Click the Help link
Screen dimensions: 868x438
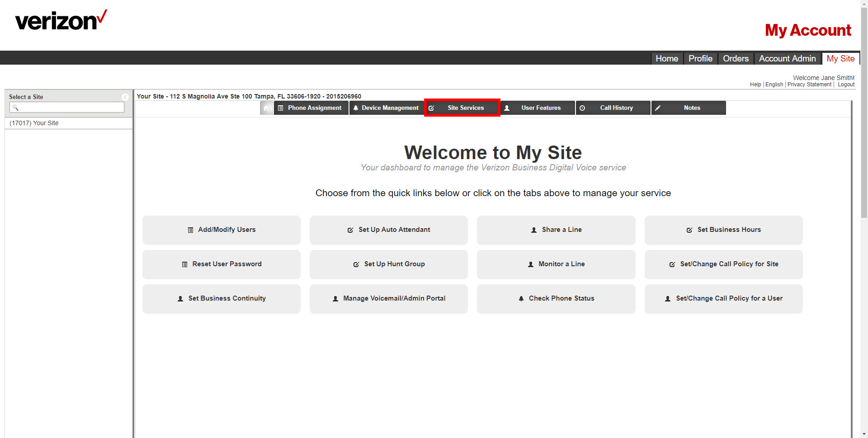pyautogui.click(x=755, y=85)
